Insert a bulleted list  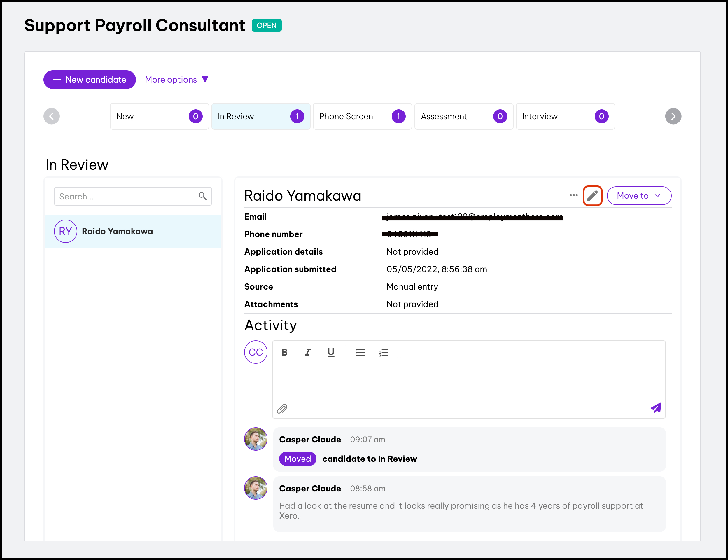point(360,352)
